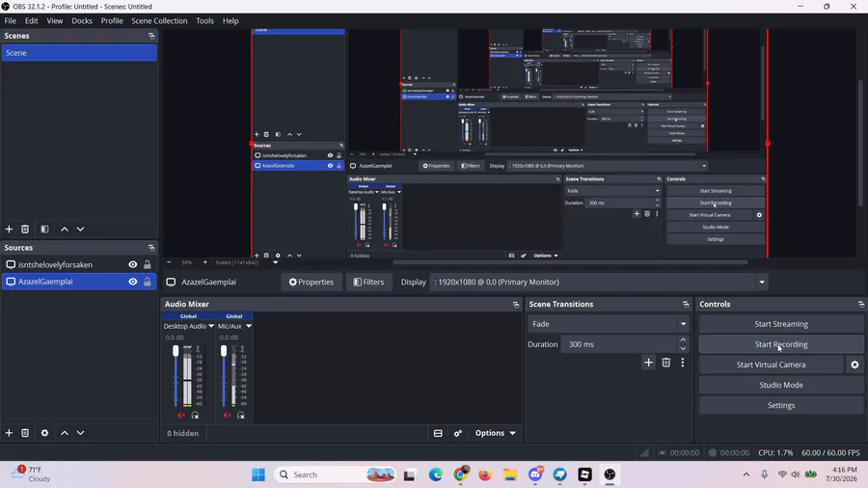Remove transition with trash icon
Image resolution: width=868 pixels, height=488 pixels.
coord(665,363)
